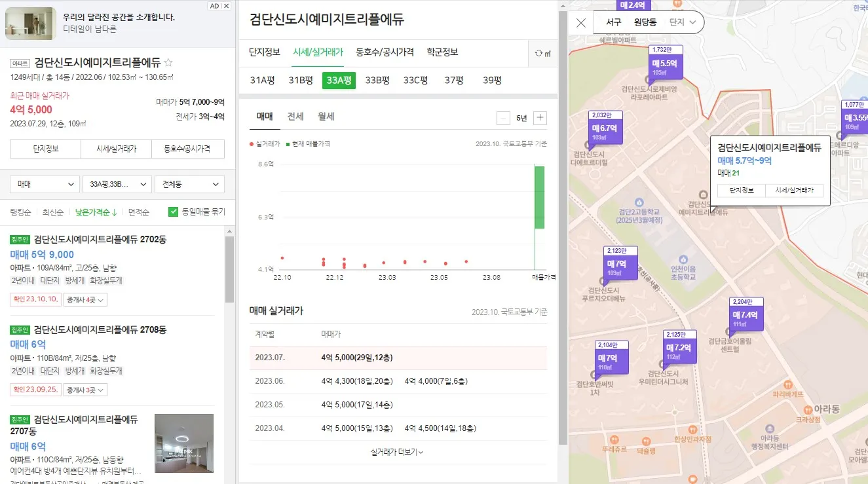Open the 2,123만 매 7억 map marker

620,263
